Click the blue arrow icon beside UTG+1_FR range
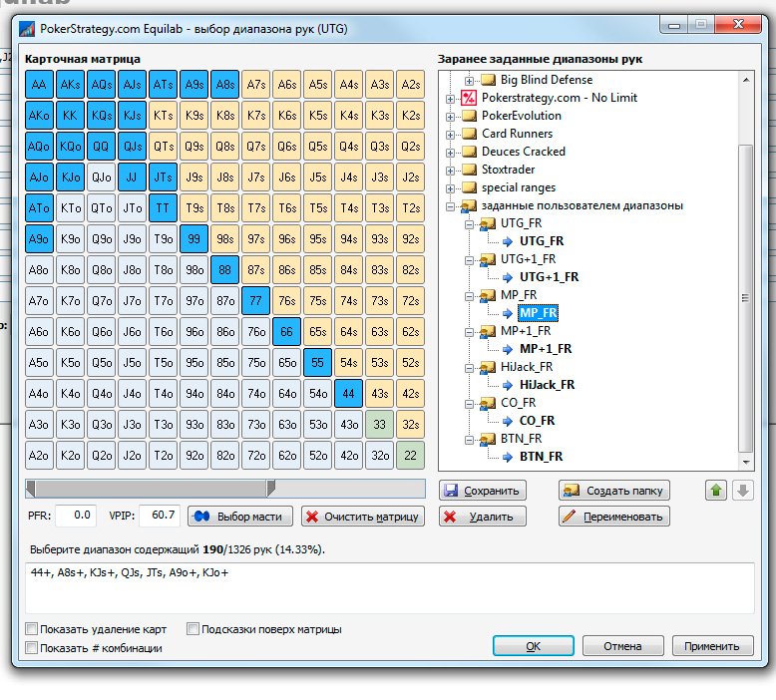Image resolution: width=776 pixels, height=700 pixels. click(508, 277)
